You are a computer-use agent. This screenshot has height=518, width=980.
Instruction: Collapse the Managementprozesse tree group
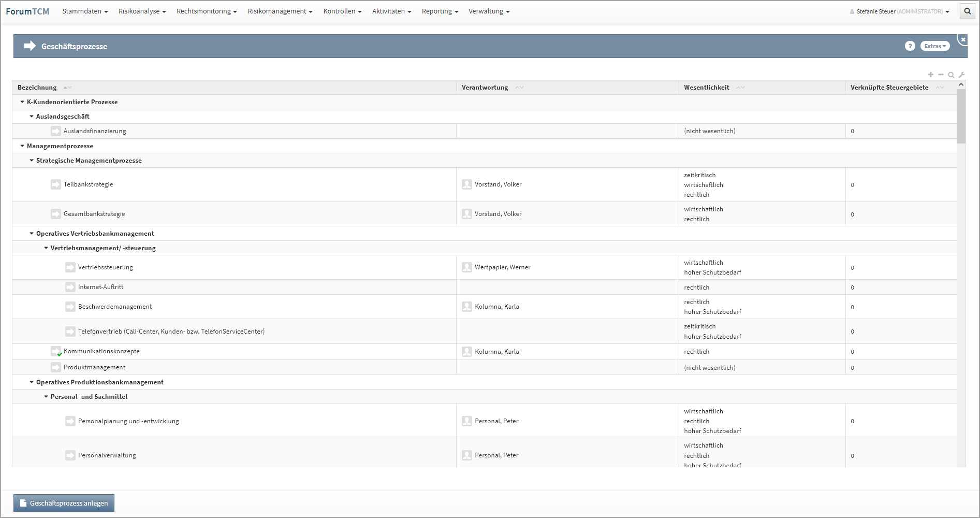(22, 146)
